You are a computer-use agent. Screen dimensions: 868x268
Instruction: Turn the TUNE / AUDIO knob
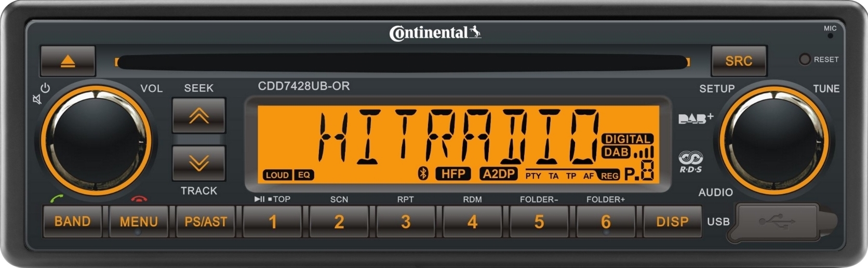pos(774,140)
